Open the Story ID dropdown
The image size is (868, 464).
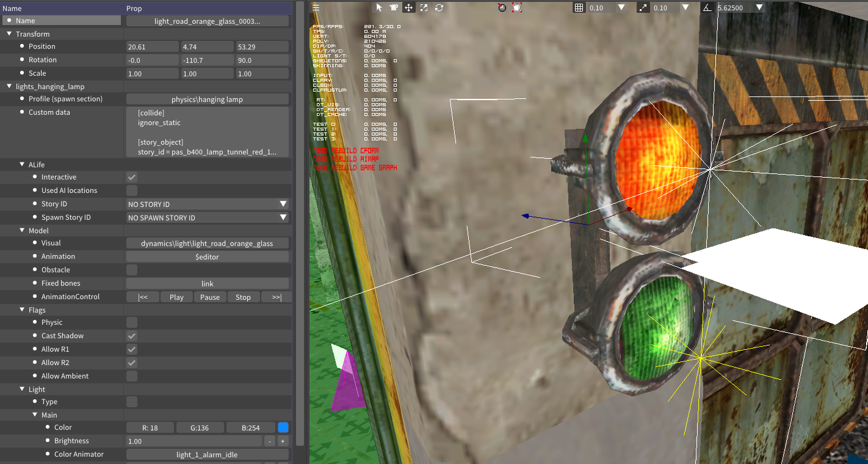[207, 204]
